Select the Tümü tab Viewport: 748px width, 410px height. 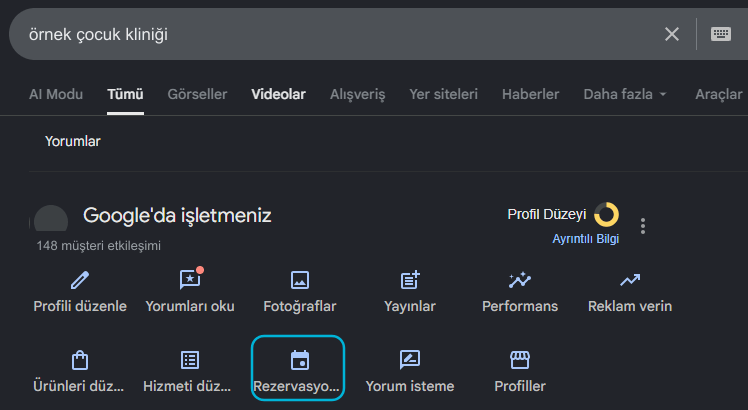point(125,94)
